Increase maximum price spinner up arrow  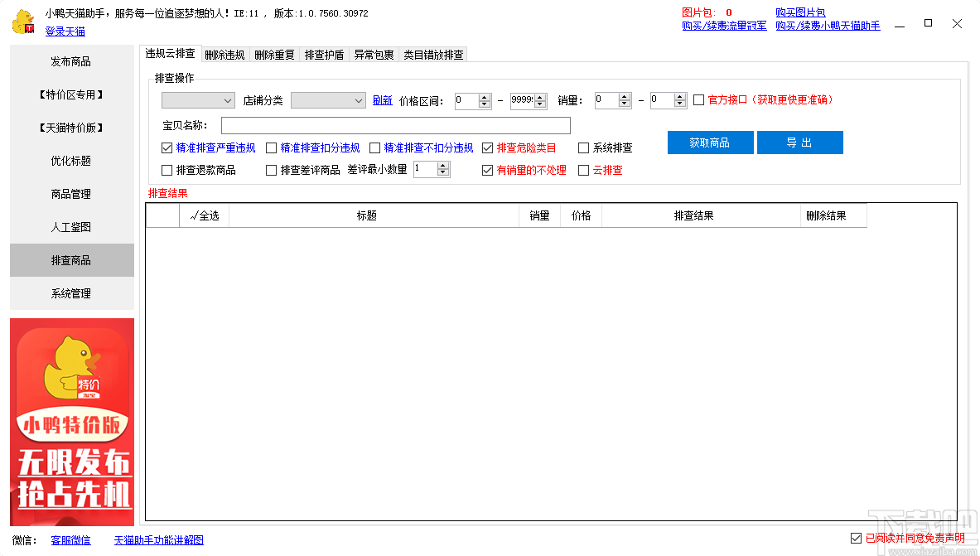[540, 97]
